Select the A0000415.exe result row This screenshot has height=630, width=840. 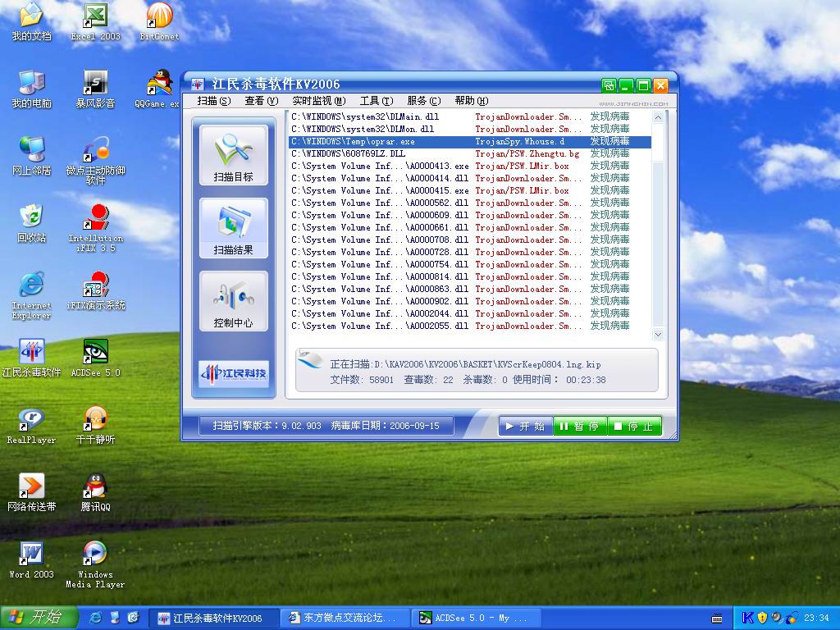[470, 190]
